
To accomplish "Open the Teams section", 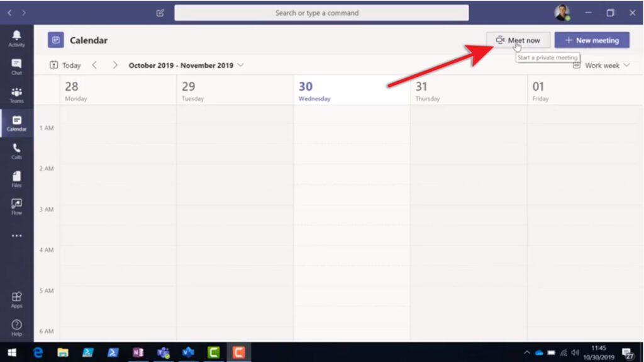I will [x=16, y=95].
